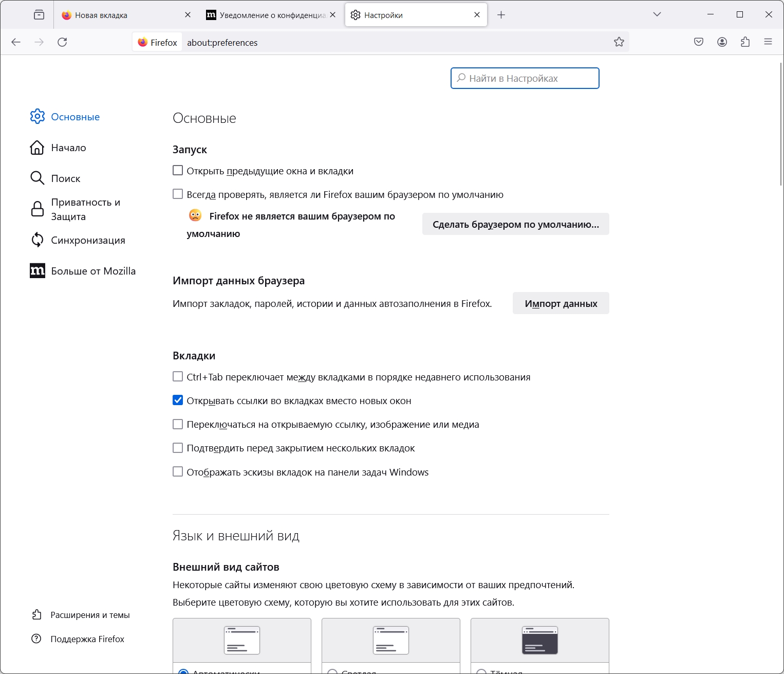Enable Открыть предыдущие окна и вкладки
The image size is (784, 674).
[178, 170]
